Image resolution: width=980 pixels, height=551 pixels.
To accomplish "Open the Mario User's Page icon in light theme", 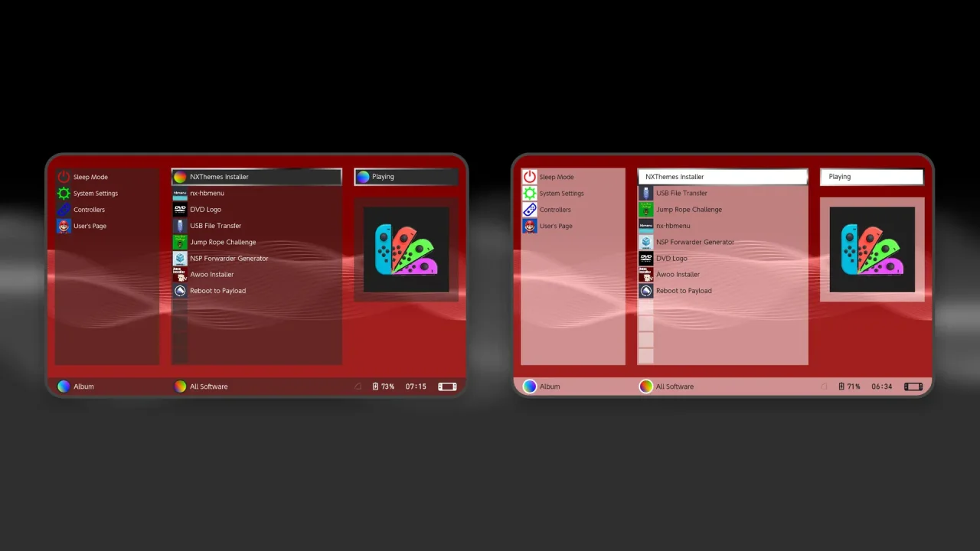I will pos(530,226).
